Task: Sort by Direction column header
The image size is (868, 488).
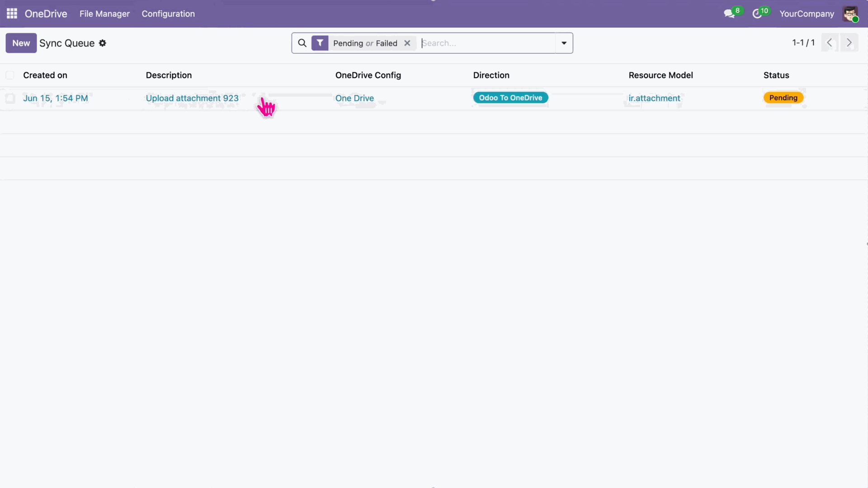Action: click(491, 75)
